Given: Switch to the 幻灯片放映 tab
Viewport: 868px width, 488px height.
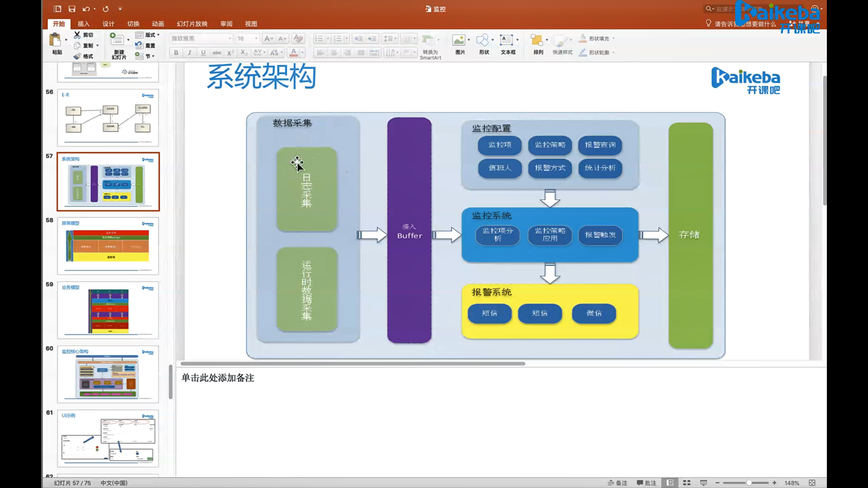Looking at the screenshot, I should click(192, 23).
